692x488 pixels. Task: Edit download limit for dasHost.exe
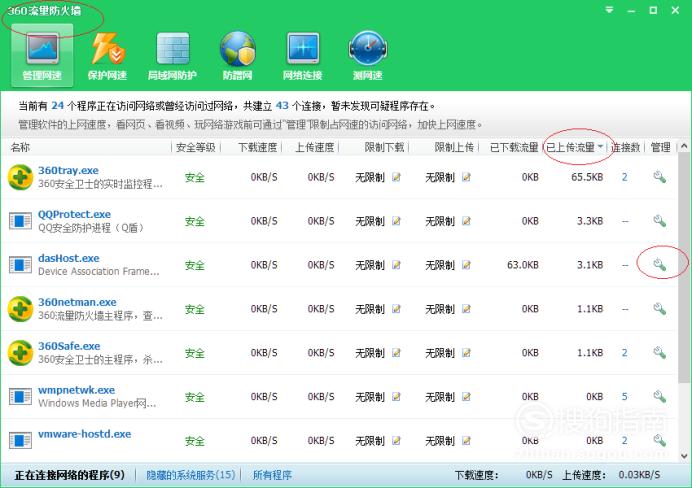(x=396, y=265)
